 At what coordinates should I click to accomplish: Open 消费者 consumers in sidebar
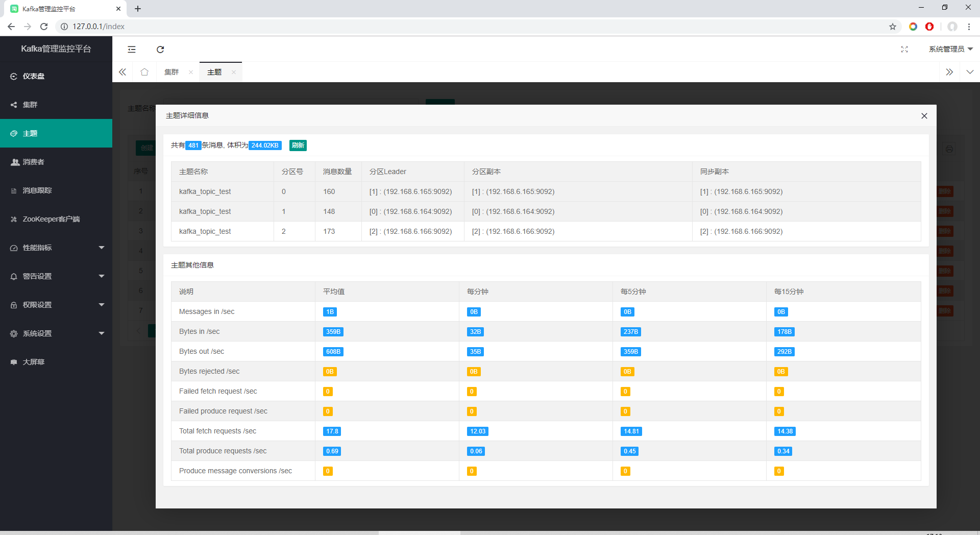point(56,162)
